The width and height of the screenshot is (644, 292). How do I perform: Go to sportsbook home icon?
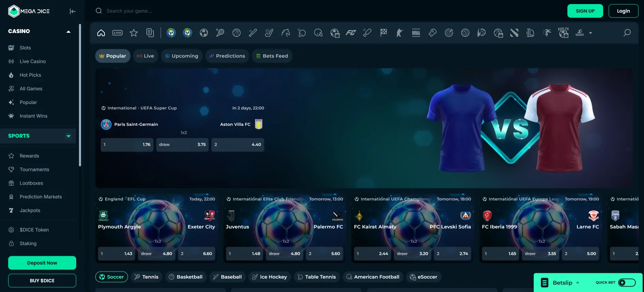(x=101, y=33)
